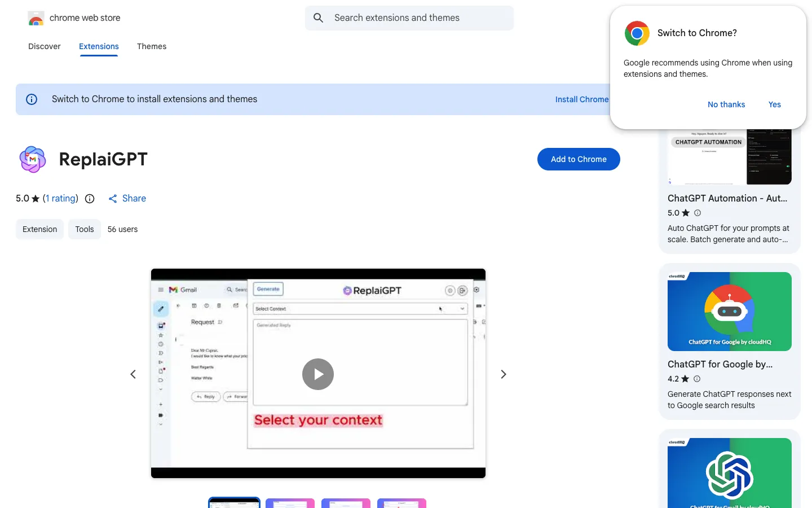Click the search extensions and themes field
Viewport: 812px width, 508px height.
pos(409,18)
